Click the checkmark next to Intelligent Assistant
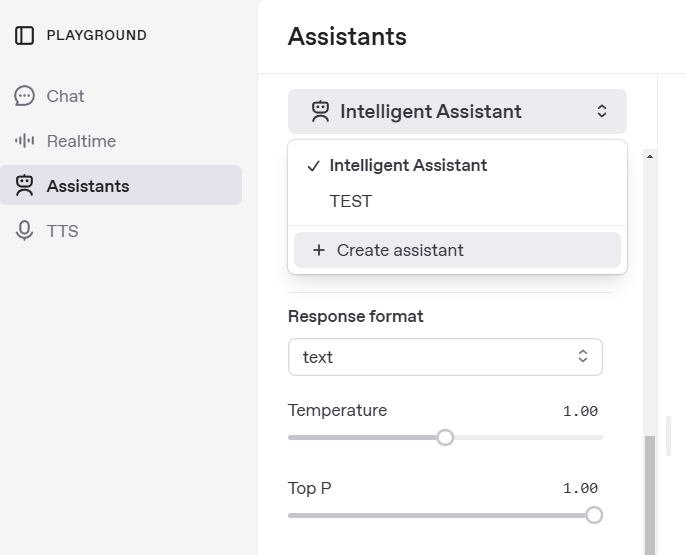Screen dimensions: 686x555 coord(314,166)
